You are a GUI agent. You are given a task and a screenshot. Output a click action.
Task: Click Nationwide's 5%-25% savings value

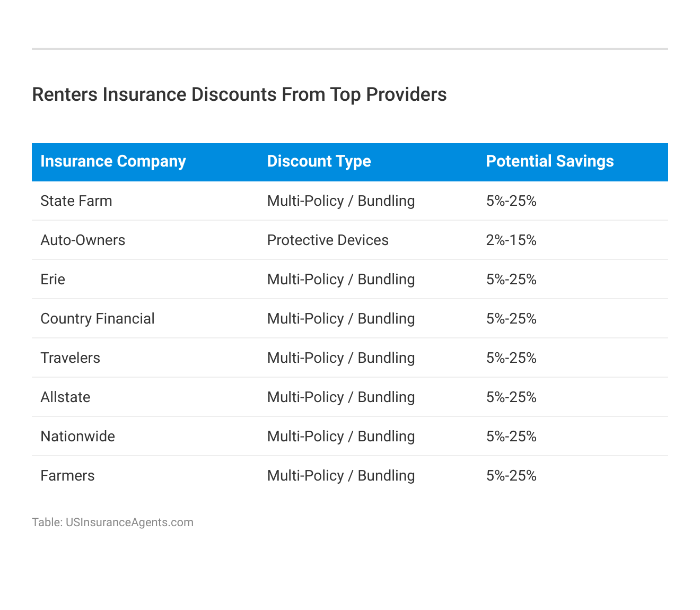511,437
